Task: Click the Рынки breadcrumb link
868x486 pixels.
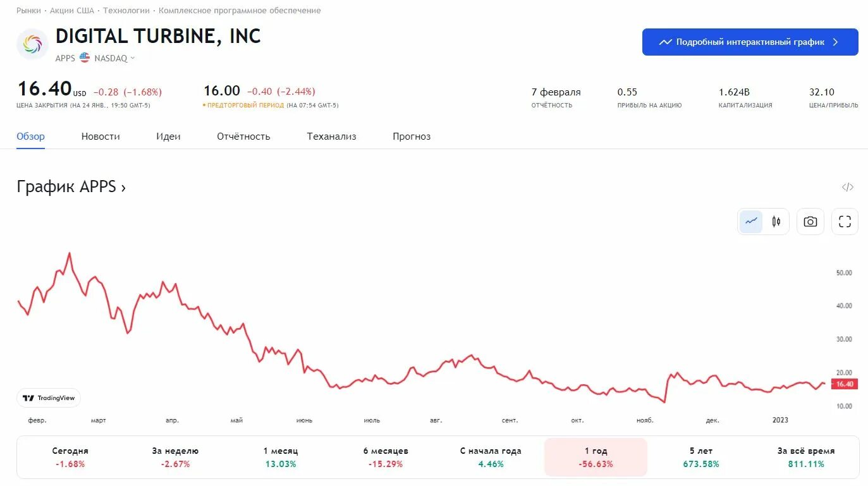Action: click(28, 11)
